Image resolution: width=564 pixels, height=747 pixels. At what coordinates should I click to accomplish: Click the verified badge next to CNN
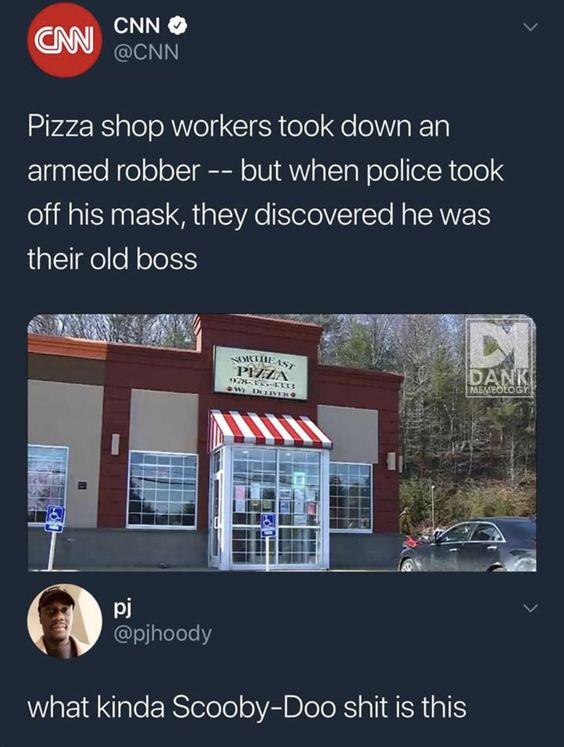tap(179, 26)
